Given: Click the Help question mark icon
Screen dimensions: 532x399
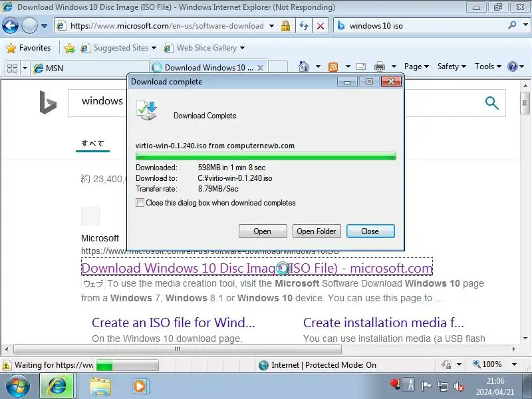Looking at the screenshot, I should click(512, 66).
